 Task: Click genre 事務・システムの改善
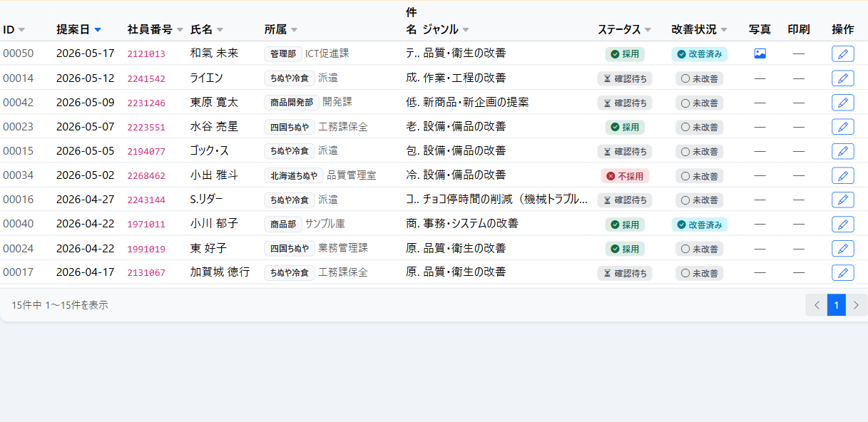point(471,225)
